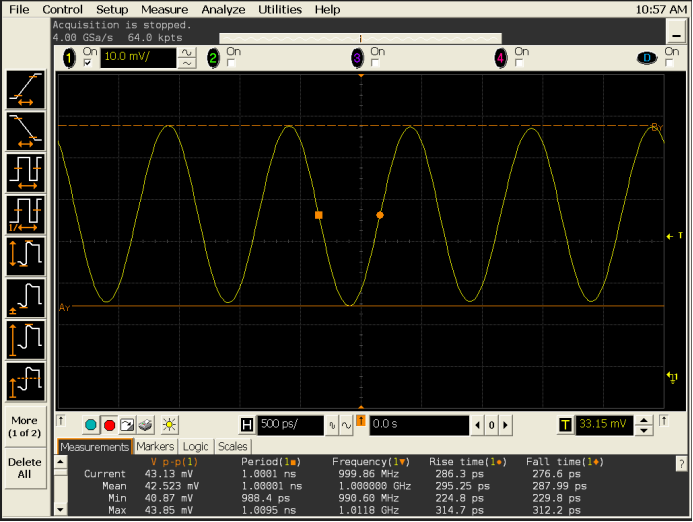Click the channel 1 number button
The image size is (693, 522).
coord(69,58)
